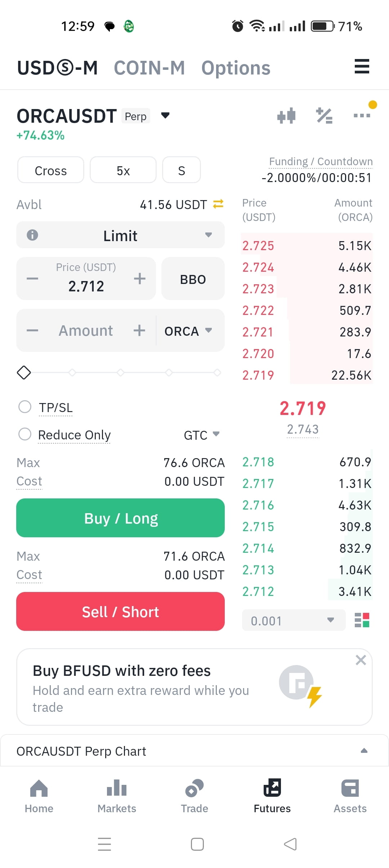Enable the Reduce Only option
The image size is (389, 868).
25,434
